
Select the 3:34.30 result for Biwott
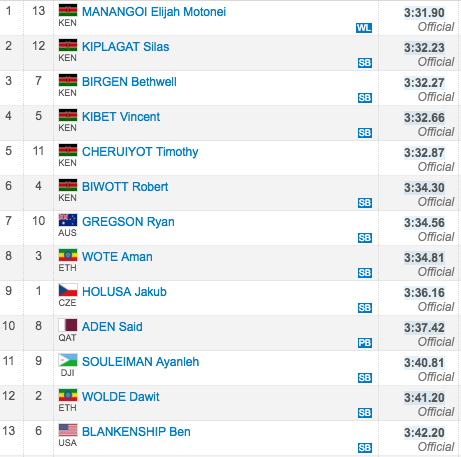[x=424, y=188]
